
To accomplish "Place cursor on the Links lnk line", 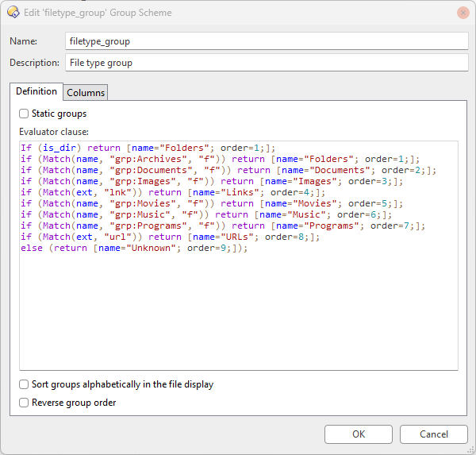I will [173, 192].
